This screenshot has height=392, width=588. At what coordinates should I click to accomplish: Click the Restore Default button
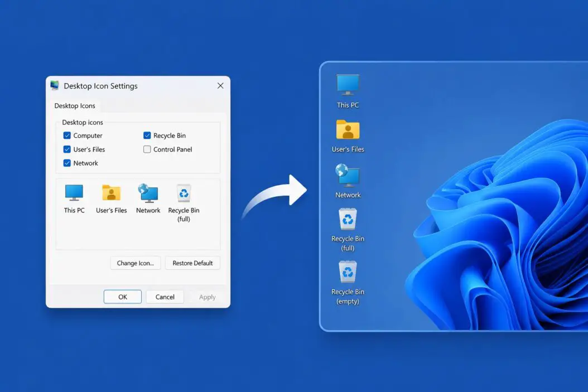(193, 263)
